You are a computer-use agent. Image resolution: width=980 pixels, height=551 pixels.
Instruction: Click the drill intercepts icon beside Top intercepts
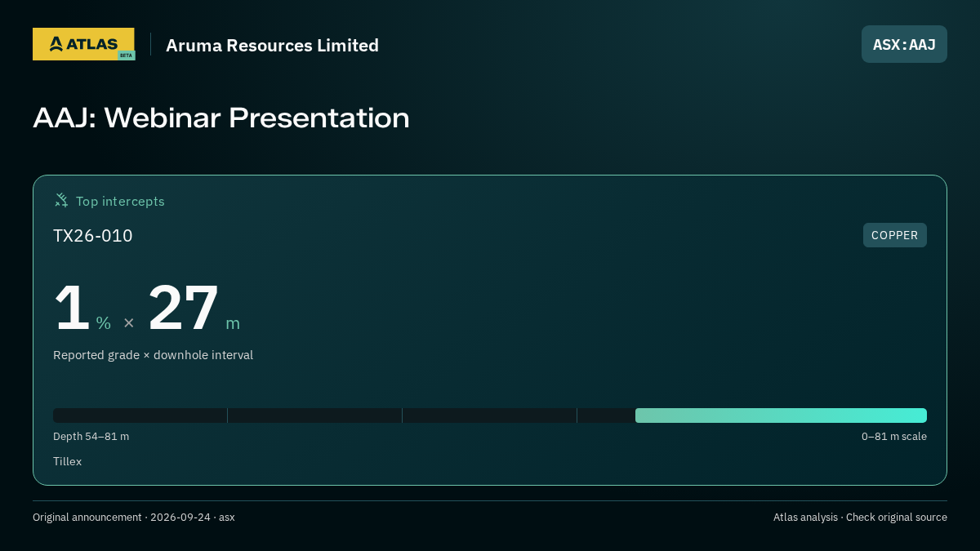61,201
